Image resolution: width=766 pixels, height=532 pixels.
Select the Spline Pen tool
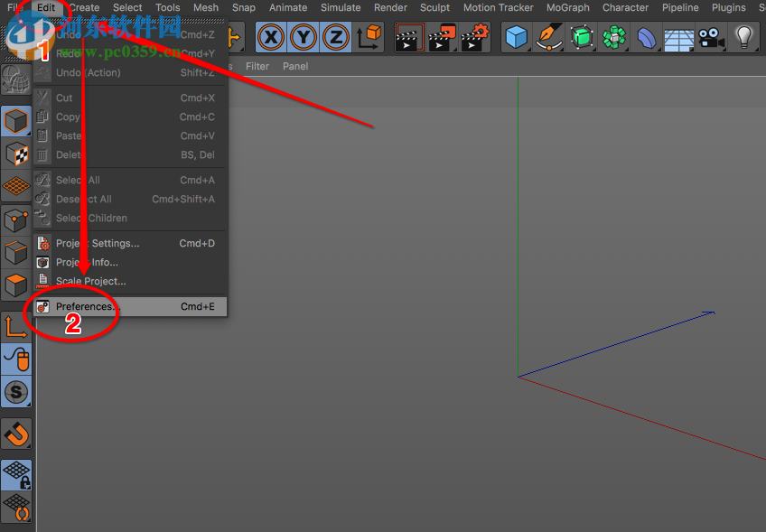pyautogui.click(x=549, y=37)
